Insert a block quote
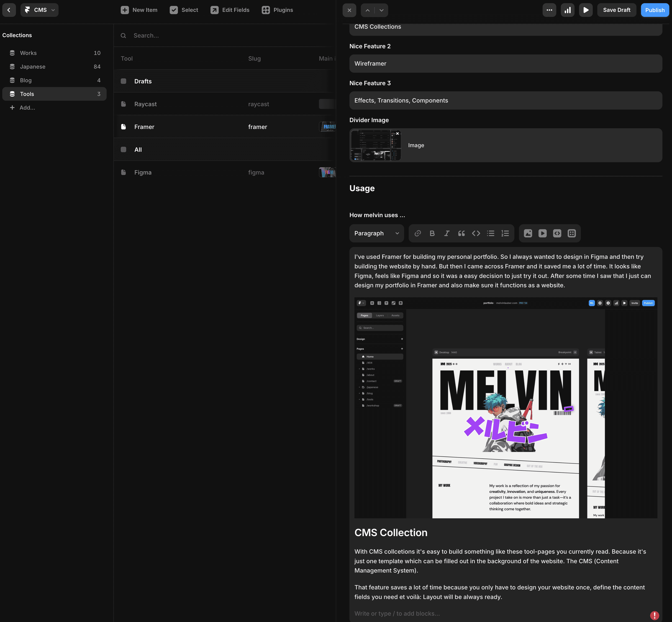Screen dimensions: 672x622 pos(461,233)
